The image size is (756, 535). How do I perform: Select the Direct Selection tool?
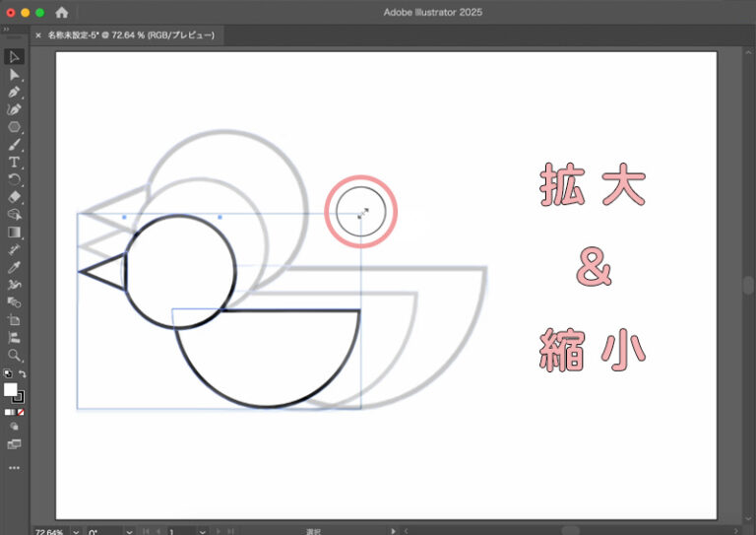click(x=15, y=74)
